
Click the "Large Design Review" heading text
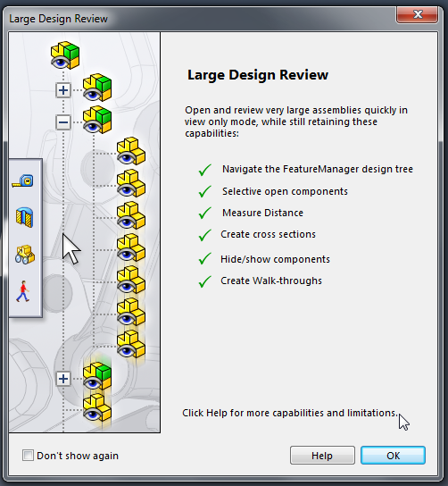pos(258,75)
